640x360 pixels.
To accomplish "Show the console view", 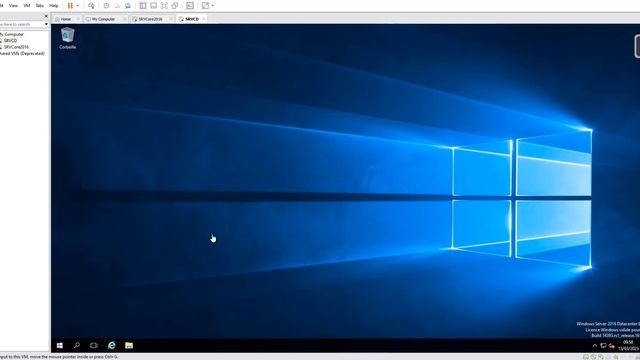I will pyautogui.click(x=190, y=6).
